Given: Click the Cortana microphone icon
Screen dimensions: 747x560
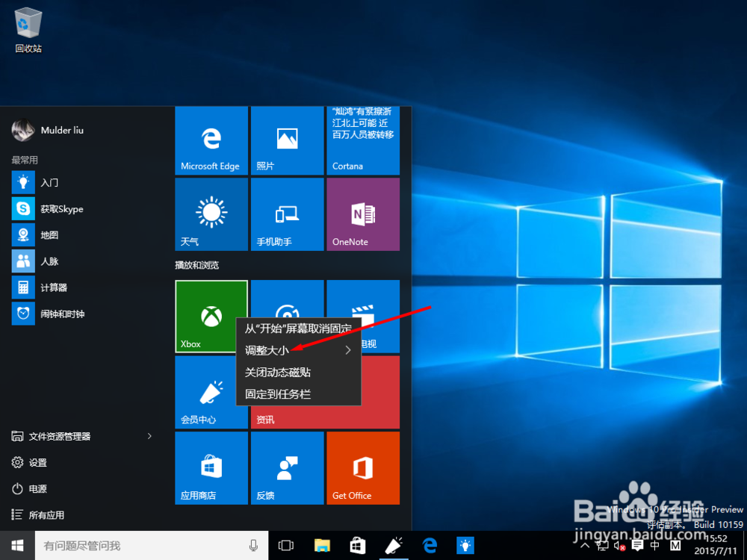Looking at the screenshot, I should click(x=253, y=545).
